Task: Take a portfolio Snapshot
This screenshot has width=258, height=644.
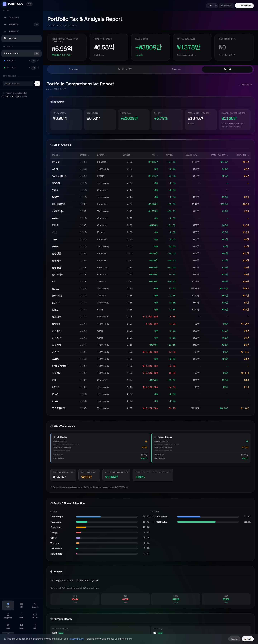Action: pyautogui.click(x=8, y=616)
